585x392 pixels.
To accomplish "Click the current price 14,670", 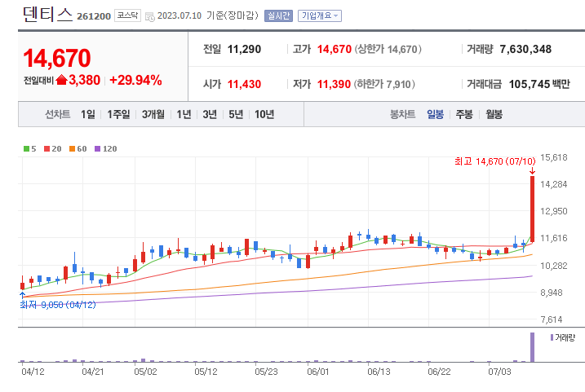I will 57,58.
